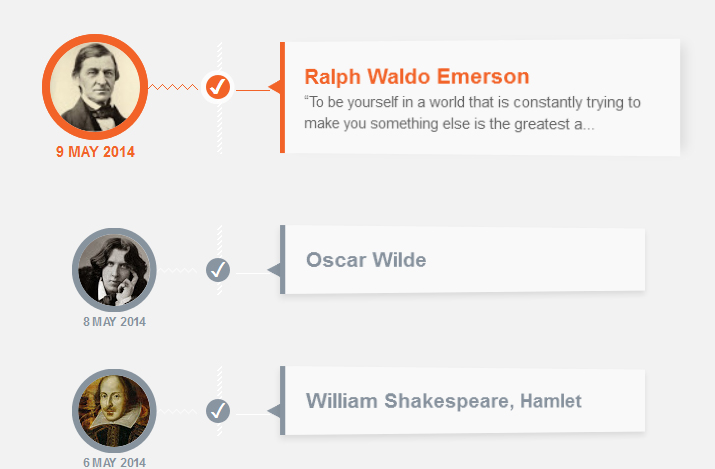Click the gray left border of Shakespeare card

point(282,401)
